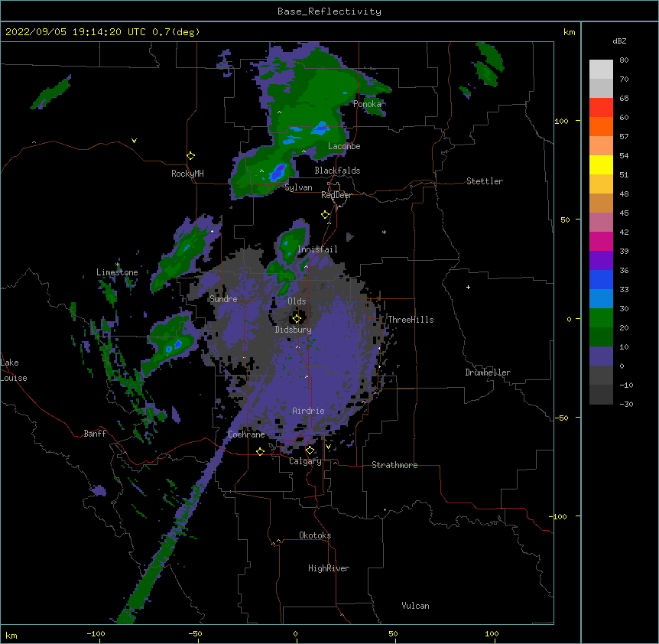
Task: Click the yellow radar site marker near Olds
Action: (x=297, y=319)
